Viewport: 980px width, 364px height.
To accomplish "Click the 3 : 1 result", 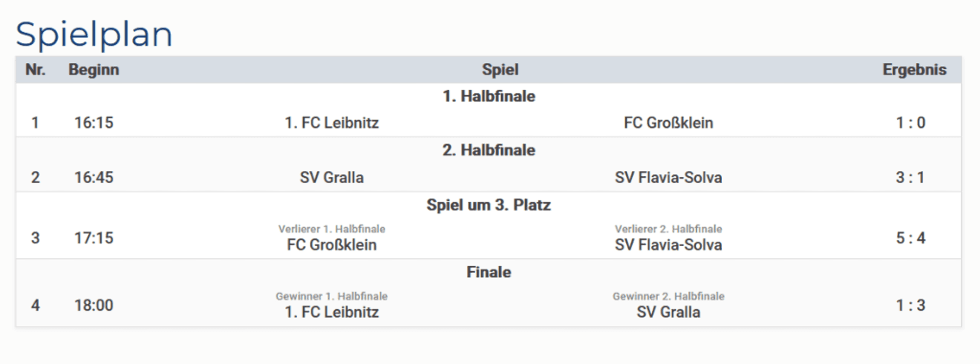I will click(910, 177).
